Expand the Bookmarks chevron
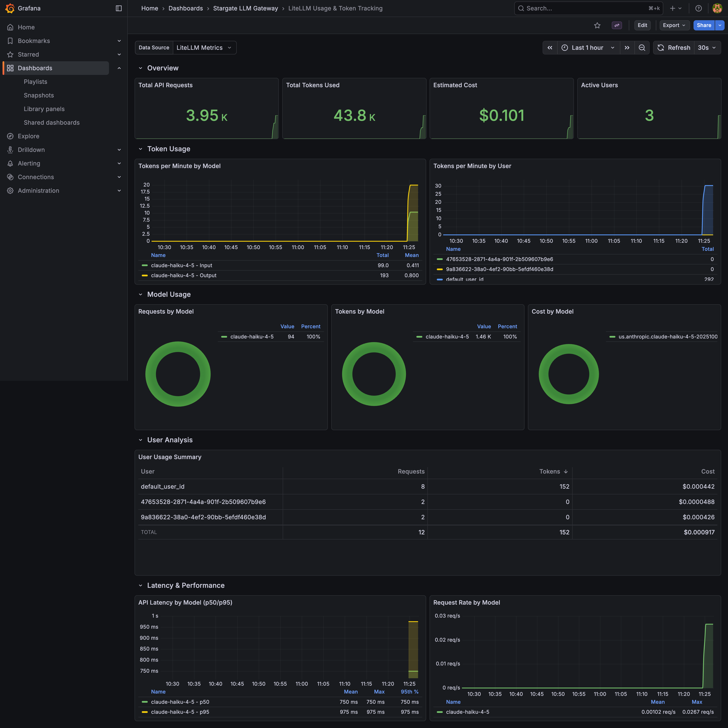The height and width of the screenshot is (728, 728). (119, 41)
